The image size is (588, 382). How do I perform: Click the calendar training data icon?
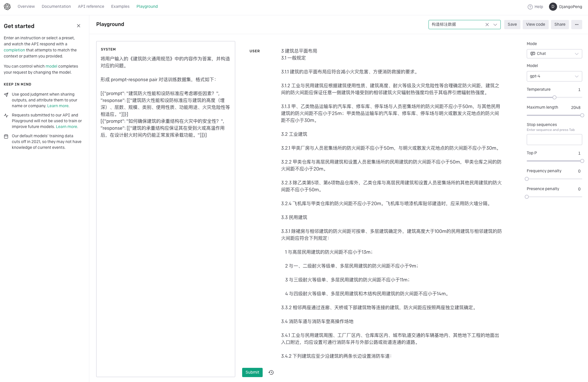[6, 136]
